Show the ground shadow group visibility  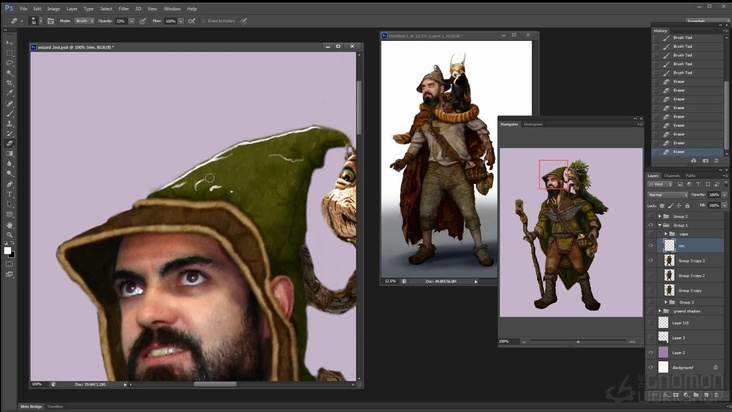point(651,311)
